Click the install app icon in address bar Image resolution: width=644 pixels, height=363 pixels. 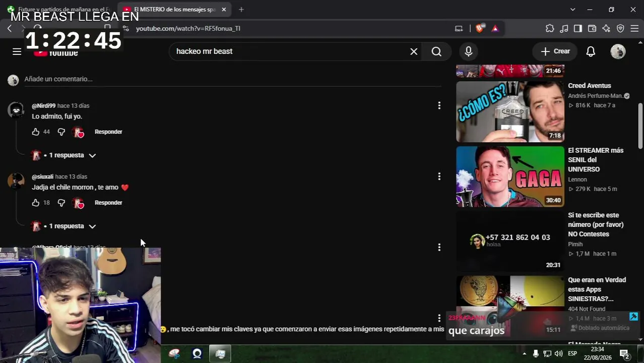459,28
